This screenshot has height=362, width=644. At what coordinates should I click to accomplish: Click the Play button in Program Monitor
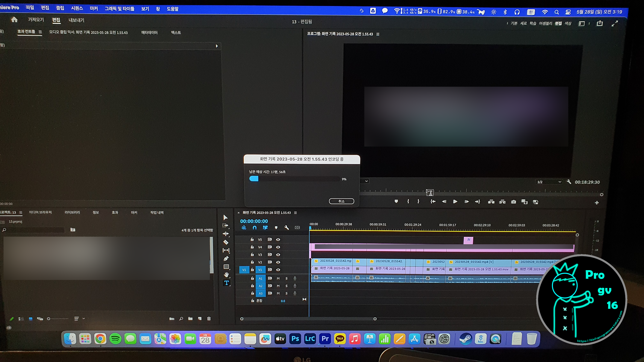tap(455, 202)
